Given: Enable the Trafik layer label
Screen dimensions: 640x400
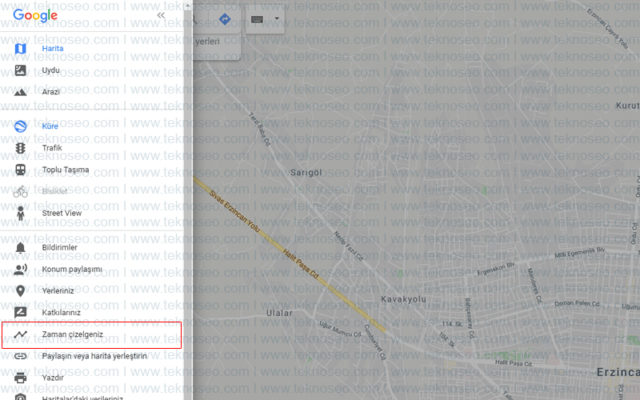Looking at the screenshot, I should pos(52,148).
